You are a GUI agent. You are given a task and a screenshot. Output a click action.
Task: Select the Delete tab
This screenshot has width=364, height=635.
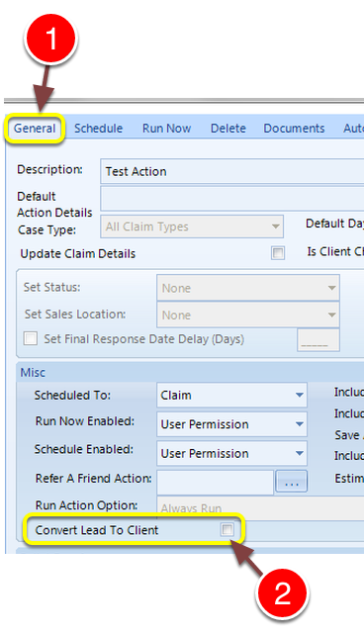[x=228, y=129]
